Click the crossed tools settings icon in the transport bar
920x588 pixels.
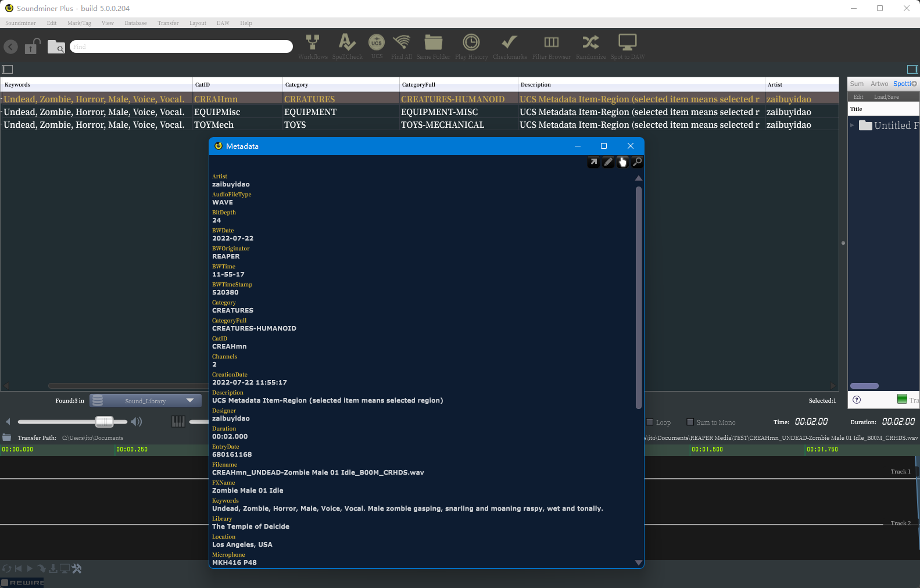77,569
